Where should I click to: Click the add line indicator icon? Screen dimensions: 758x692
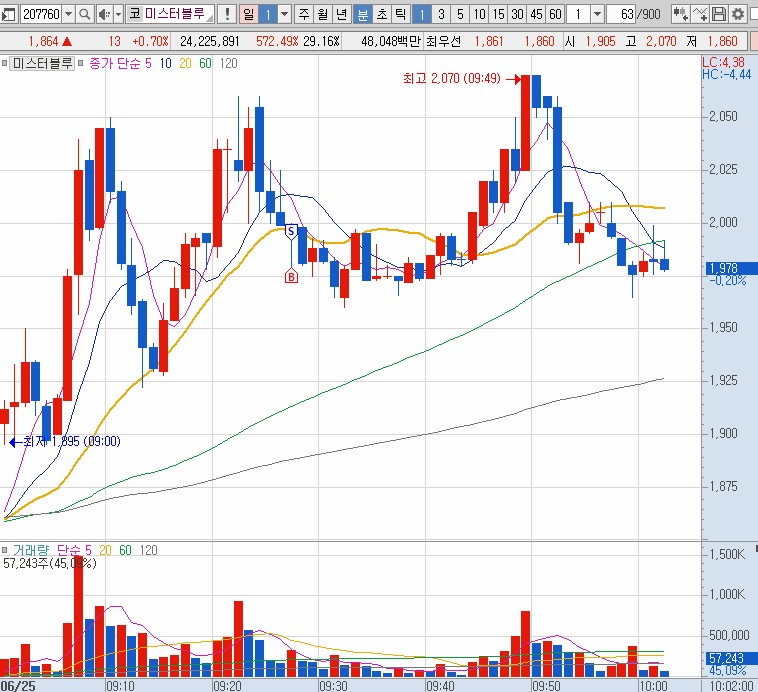coord(701,14)
